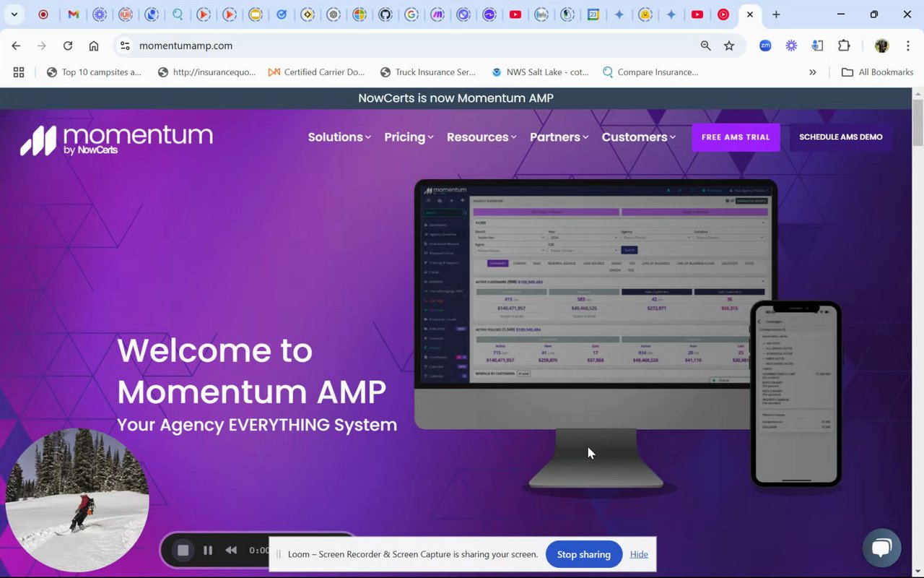Click the 'NowCerts is now Momentum AMP' banner

(x=456, y=98)
